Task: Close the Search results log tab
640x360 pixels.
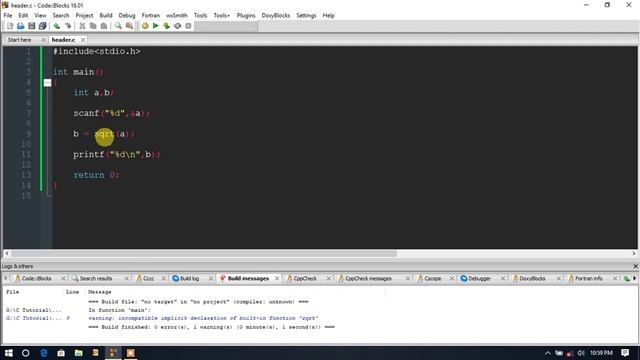Action: click(x=126, y=278)
